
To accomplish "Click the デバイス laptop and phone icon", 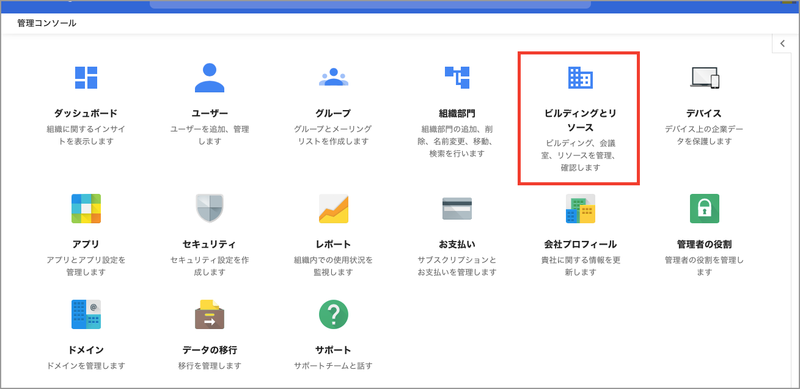I will [705, 78].
